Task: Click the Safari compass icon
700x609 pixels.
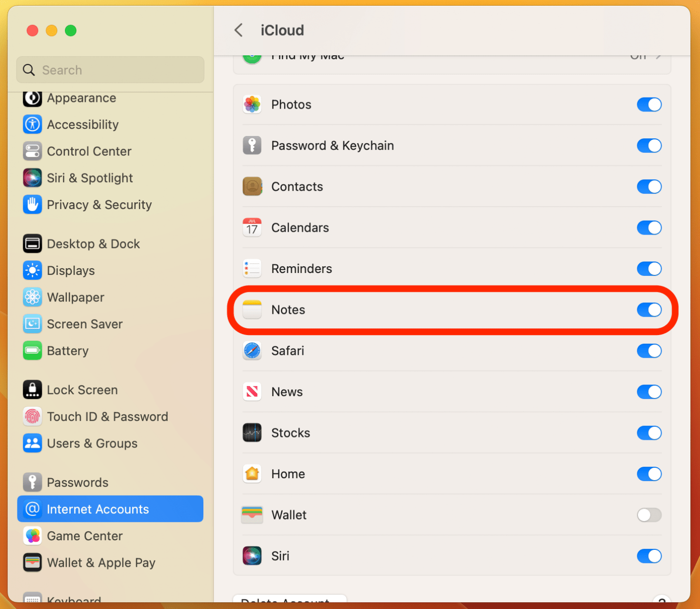Action: [x=252, y=351]
